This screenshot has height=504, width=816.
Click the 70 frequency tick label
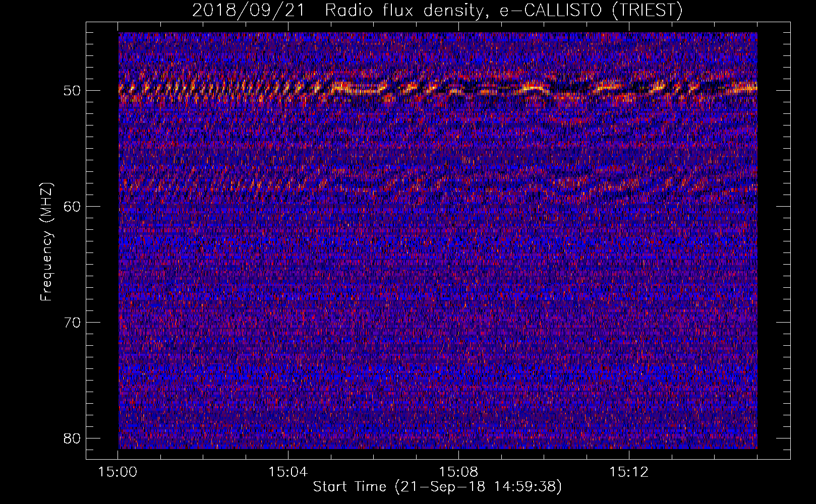coord(73,322)
